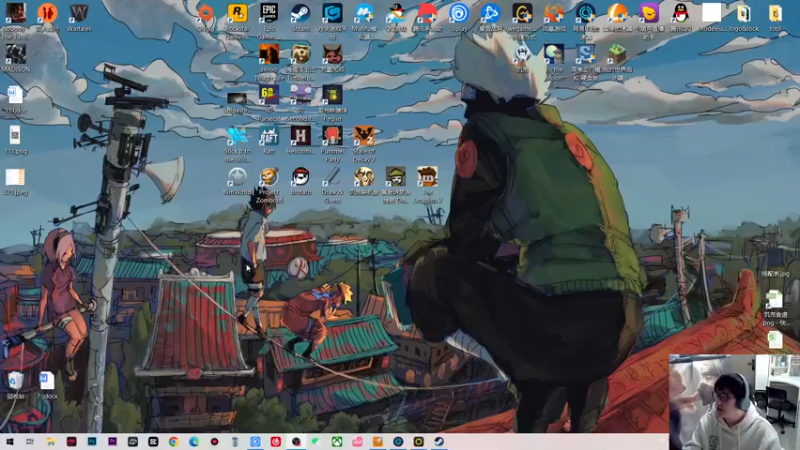The image size is (800, 450).
Task: Open File Explorer from the taskbar
Action: (x=51, y=441)
